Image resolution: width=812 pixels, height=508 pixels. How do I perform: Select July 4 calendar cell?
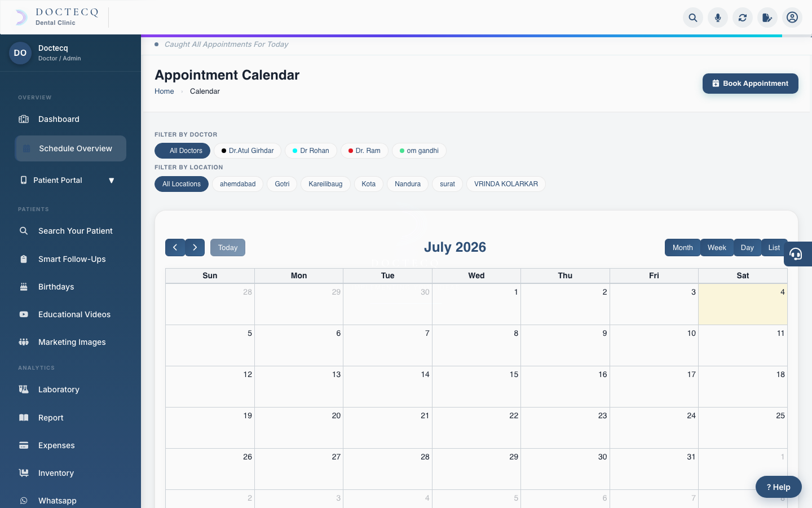click(743, 304)
